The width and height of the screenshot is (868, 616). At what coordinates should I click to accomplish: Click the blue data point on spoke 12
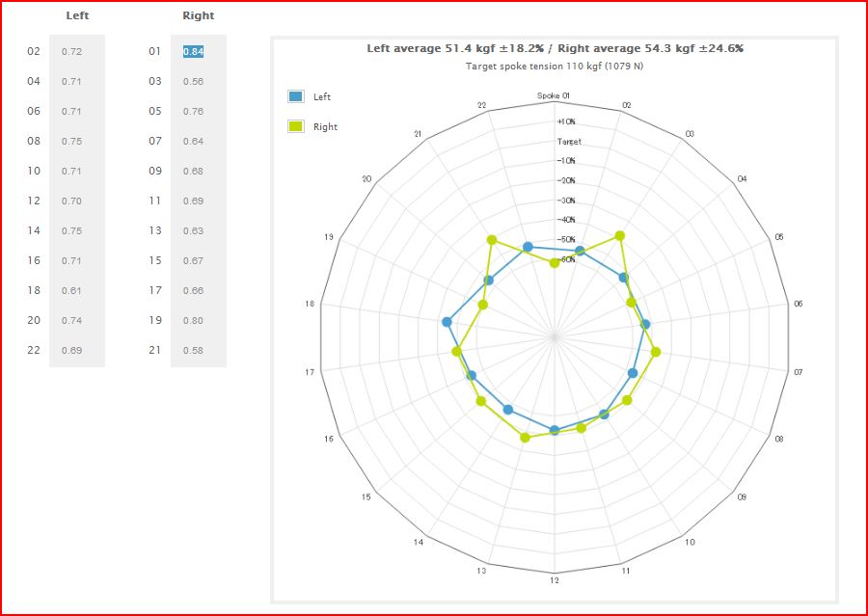(554, 430)
